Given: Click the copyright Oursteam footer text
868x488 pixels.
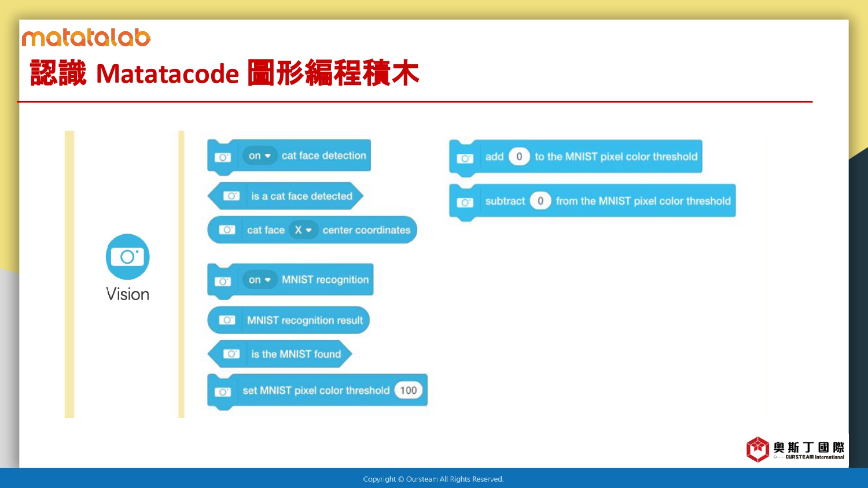Looking at the screenshot, I should pyautogui.click(x=433, y=479).
